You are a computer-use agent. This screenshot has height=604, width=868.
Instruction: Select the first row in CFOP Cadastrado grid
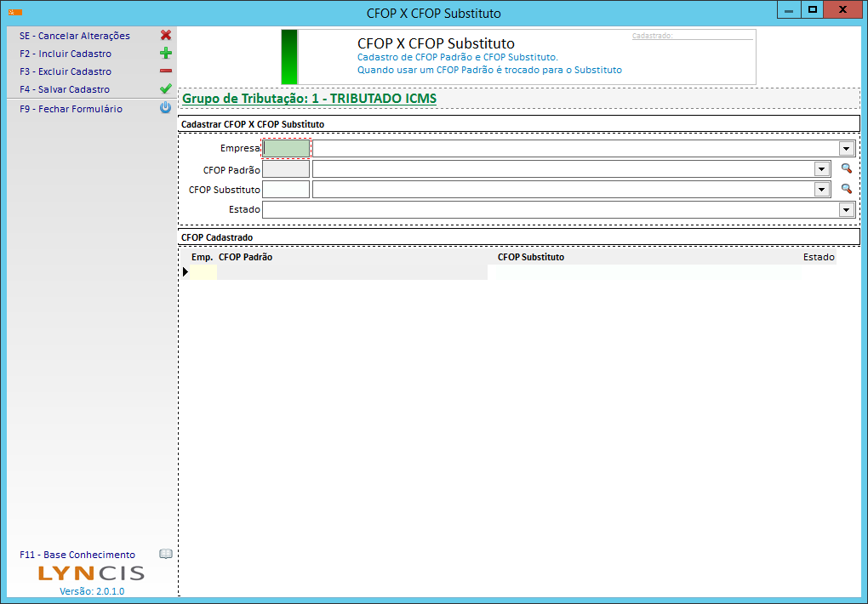tap(340, 272)
